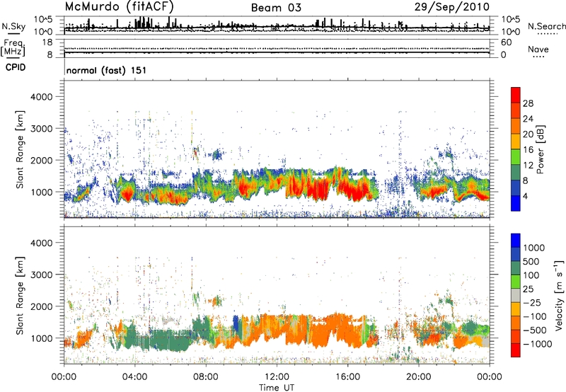The image size is (566, 392).
Task: Click the blue bottom segment of the Power colorbar
Action: 516,203
